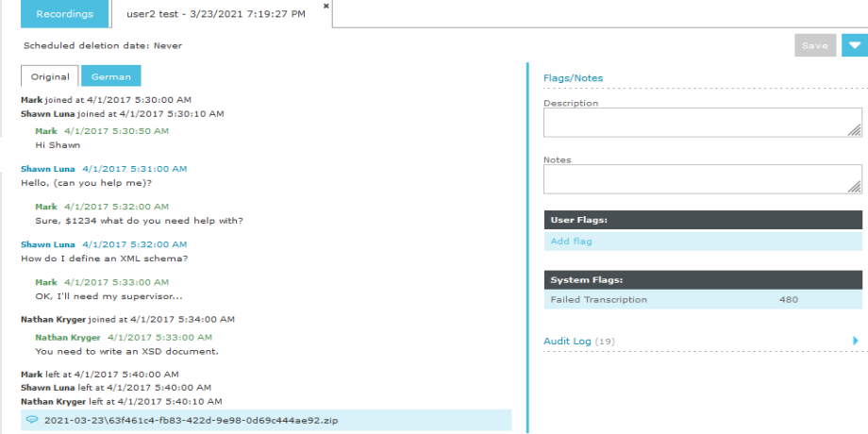Open the dropdown arrow next to Save
This screenshot has width=868, height=434.
(855, 45)
